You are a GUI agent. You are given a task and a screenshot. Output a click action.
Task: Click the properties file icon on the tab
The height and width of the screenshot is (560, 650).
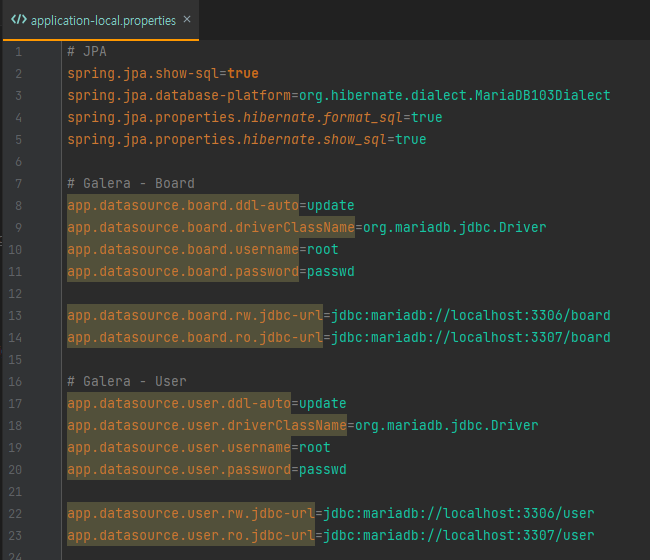tap(18, 20)
